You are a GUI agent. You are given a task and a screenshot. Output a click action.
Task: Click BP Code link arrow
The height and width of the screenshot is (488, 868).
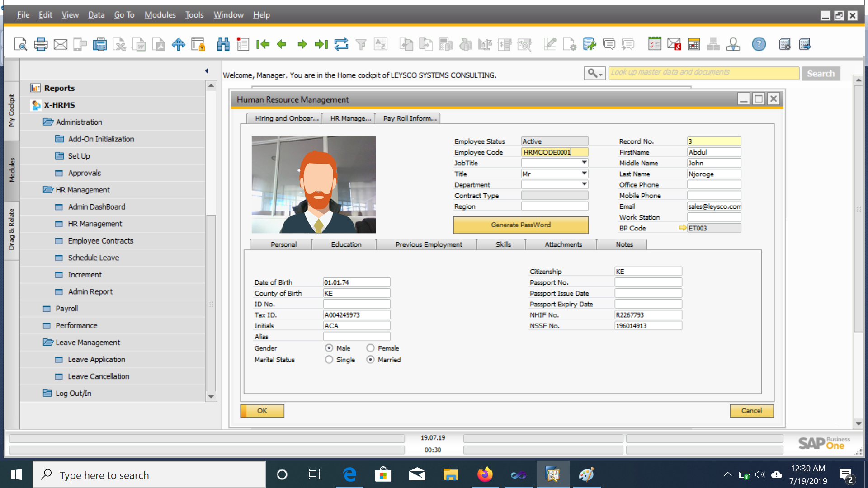tap(682, 228)
